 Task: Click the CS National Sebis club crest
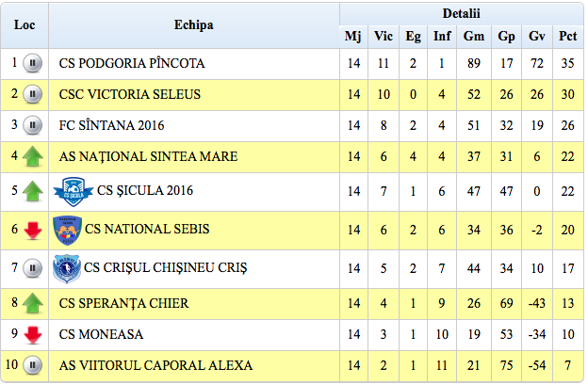(66, 229)
